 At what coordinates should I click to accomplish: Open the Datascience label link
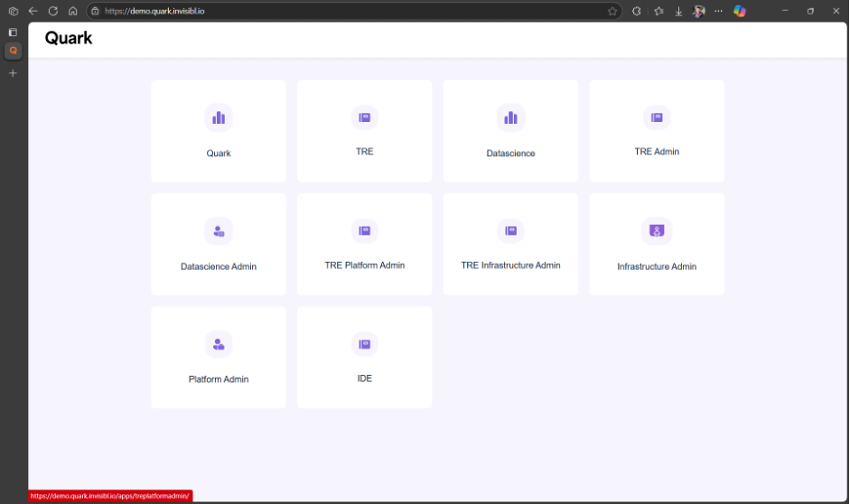[x=510, y=154]
